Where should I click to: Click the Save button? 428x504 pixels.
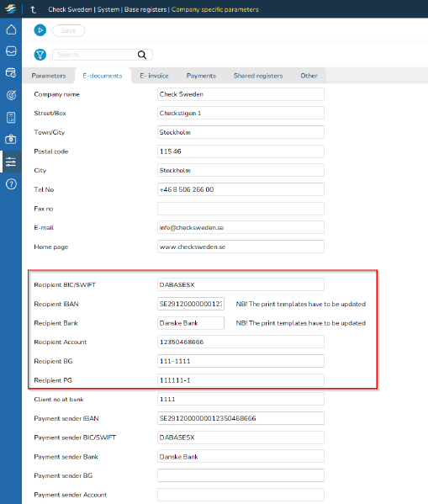point(68,30)
